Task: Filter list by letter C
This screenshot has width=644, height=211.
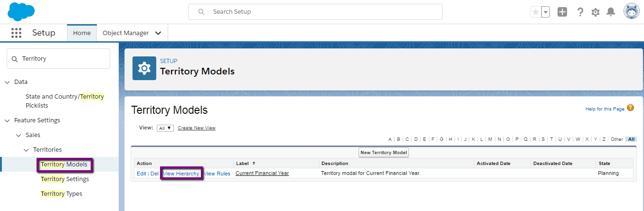Action: coord(407,139)
